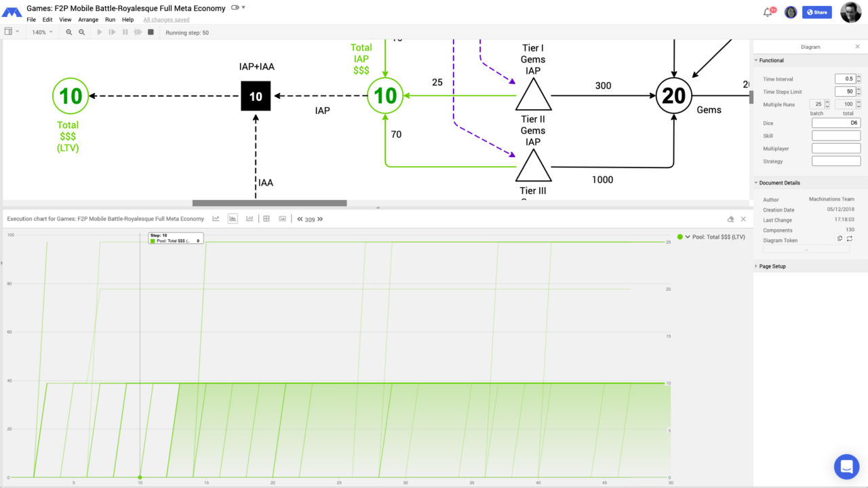Open the Run menu

[110, 20]
